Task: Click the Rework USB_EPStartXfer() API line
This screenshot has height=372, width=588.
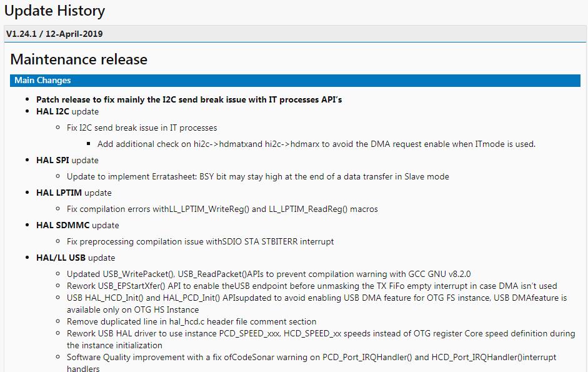Action: pos(312,286)
